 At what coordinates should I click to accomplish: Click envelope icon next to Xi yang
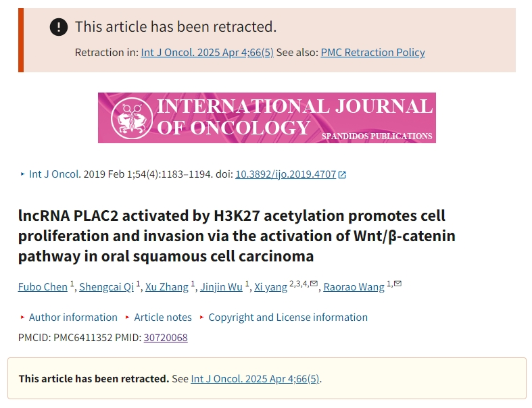pyautogui.click(x=314, y=284)
